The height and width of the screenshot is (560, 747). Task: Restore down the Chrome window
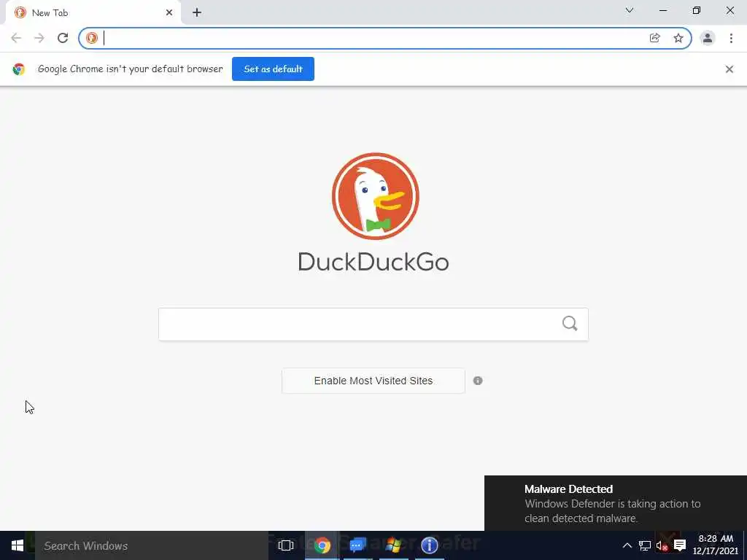coord(697,10)
